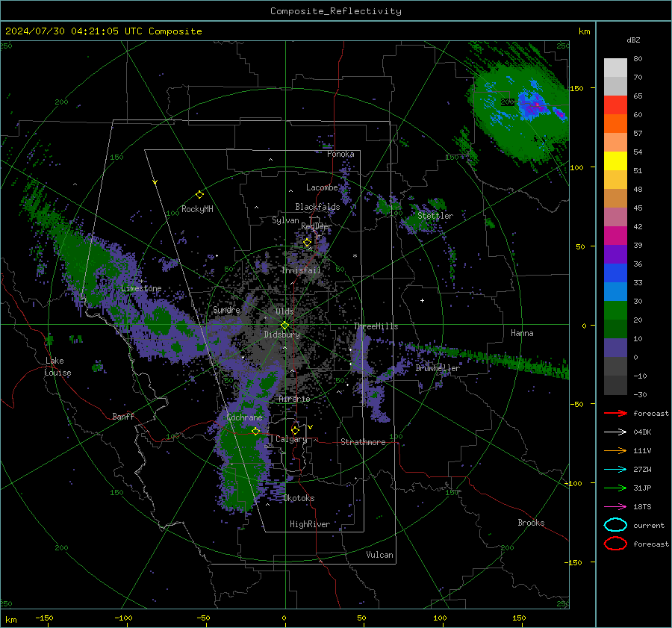Click the white 04DK arrow icon
The height and width of the screenshot is (628, 672).
pyautogui.click(x=615, y=432)
